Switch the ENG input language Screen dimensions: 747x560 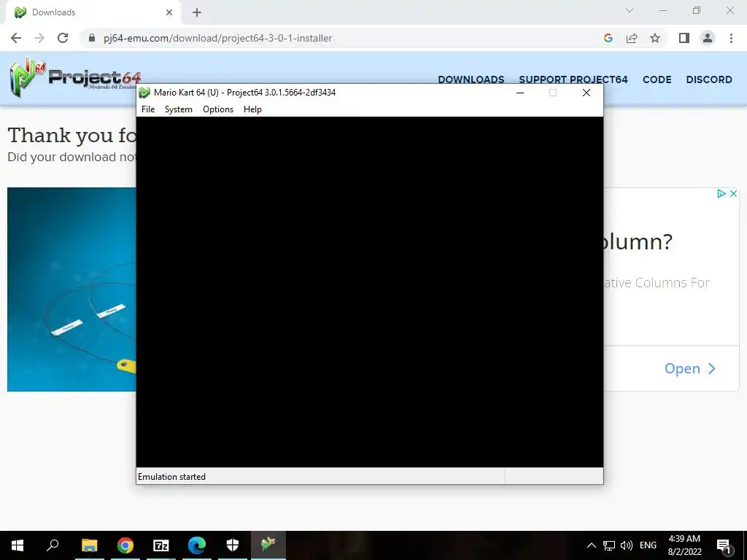point(648,545)
